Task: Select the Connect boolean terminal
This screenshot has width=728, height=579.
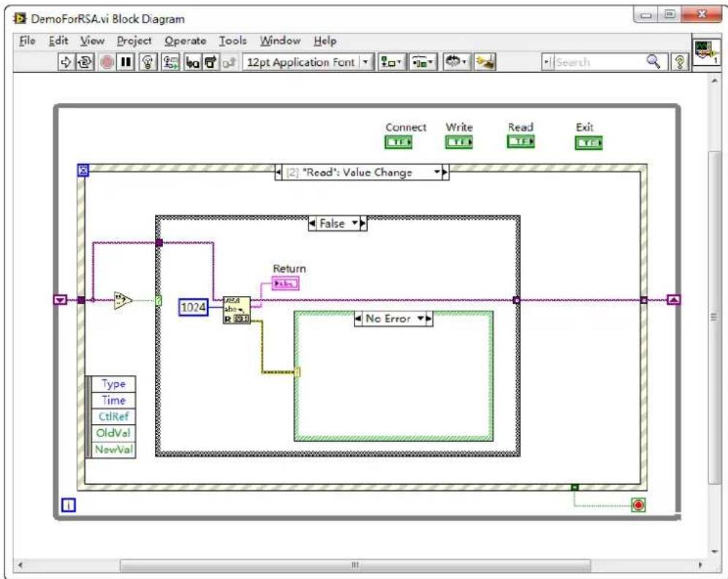Action: pos(398,142)
